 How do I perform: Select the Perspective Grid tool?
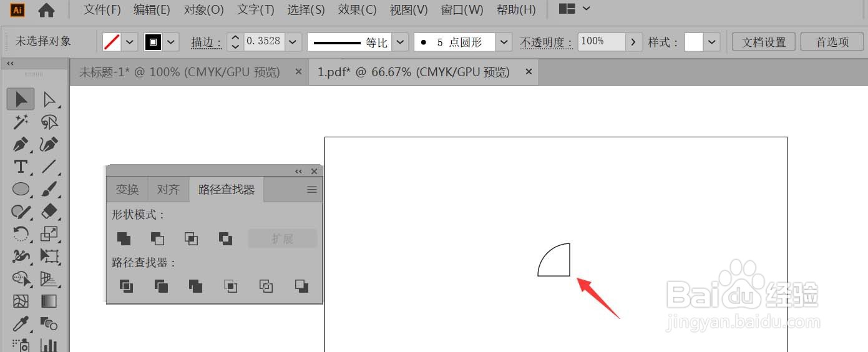pyautogui.click(x=49, y=278)
